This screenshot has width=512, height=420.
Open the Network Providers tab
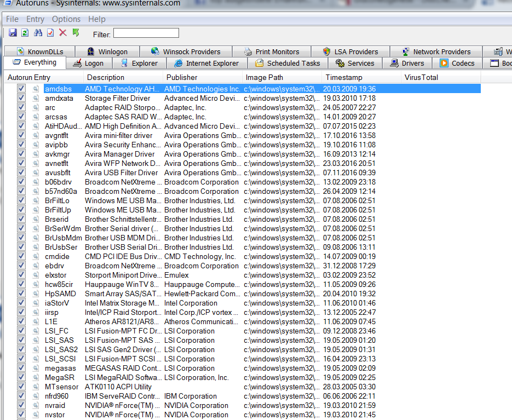click(436, 51)
